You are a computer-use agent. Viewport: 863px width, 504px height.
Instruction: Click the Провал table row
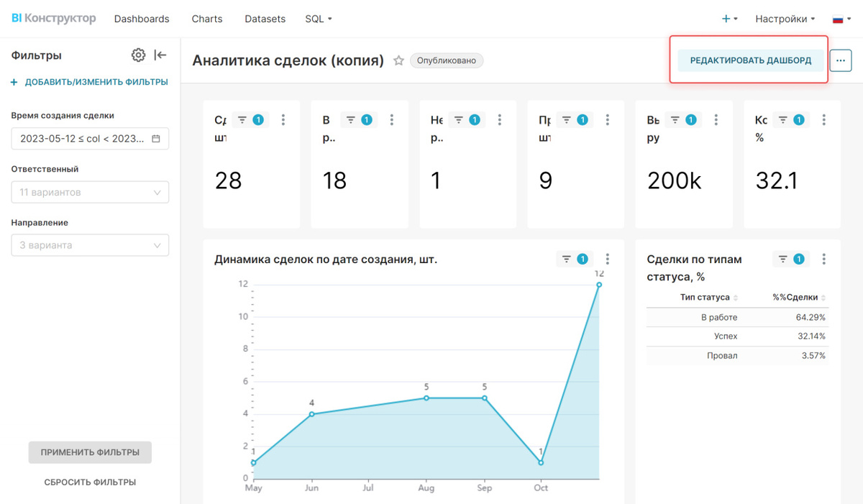[x=737, y=355]
